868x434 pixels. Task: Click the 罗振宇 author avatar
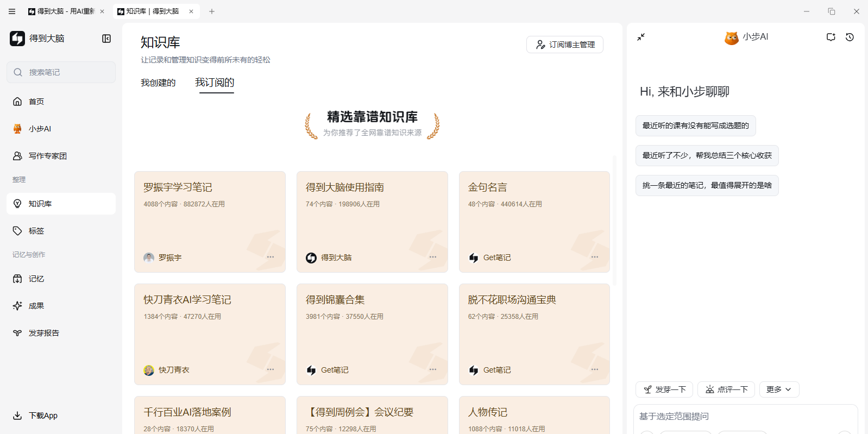149,257
